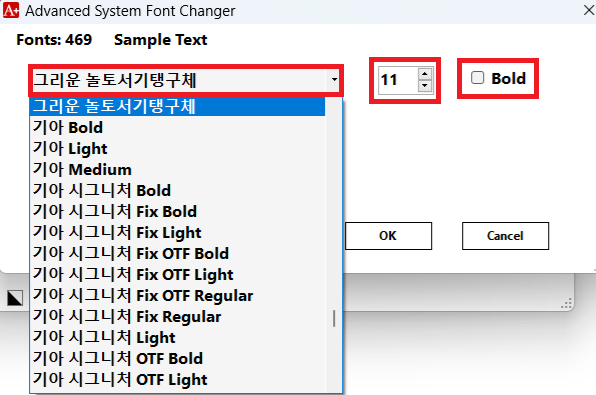Decrease font size with the down arrow
This screenshot has width=596, height=395.
pos(425,86)
